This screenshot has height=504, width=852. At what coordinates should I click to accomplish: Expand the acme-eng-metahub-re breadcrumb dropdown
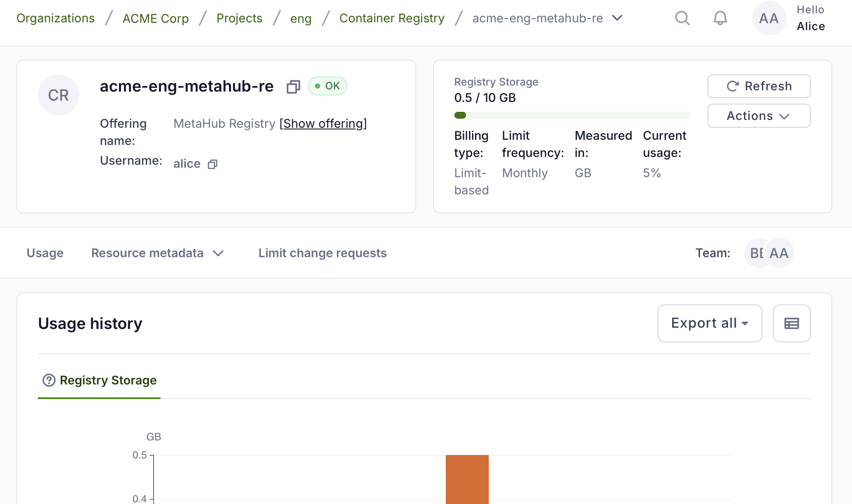coord(617,18)
